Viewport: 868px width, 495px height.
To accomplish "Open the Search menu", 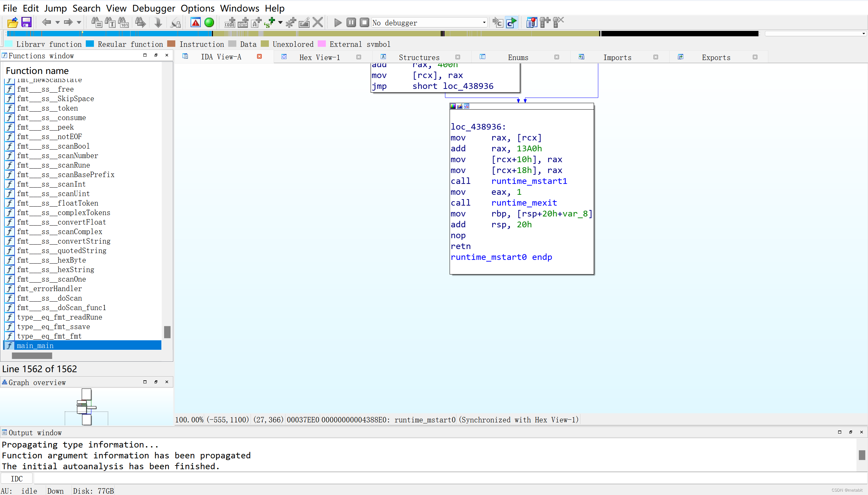I will [x=86, y=8].
